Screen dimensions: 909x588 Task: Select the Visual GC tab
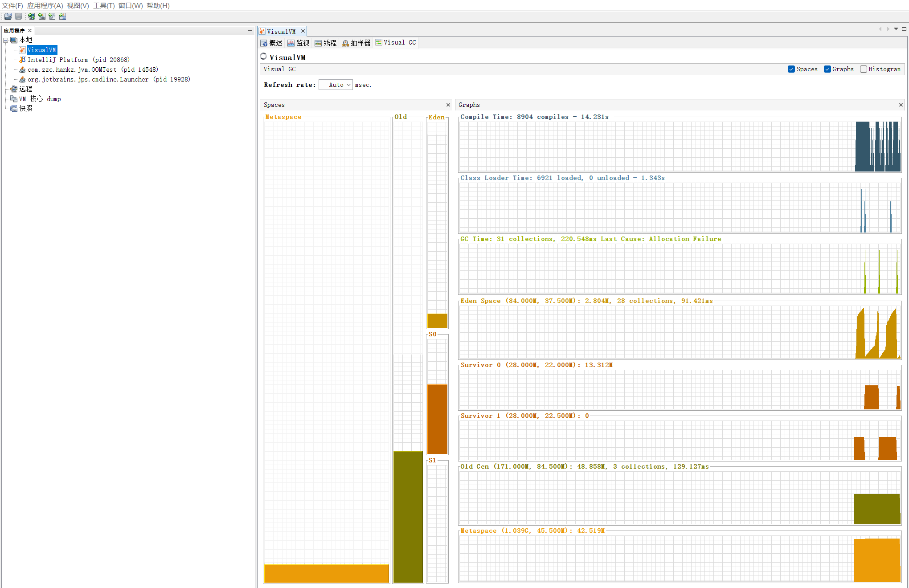[396, 42]
